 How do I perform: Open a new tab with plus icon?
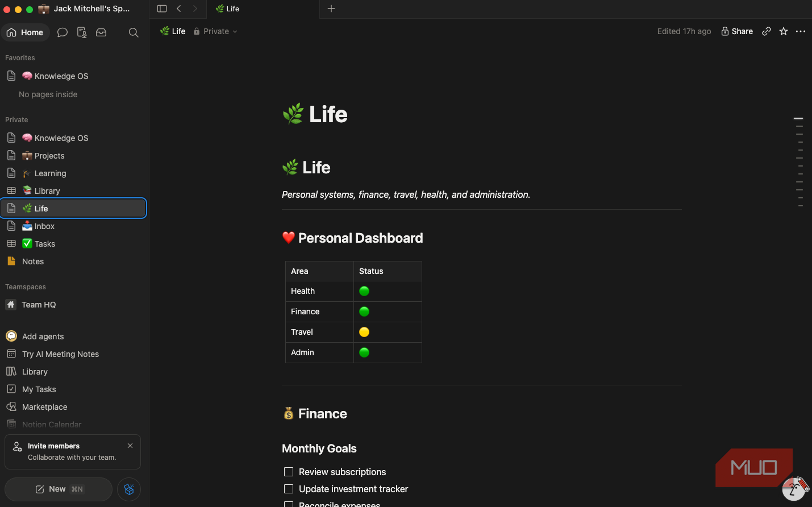tap(331, 9)
